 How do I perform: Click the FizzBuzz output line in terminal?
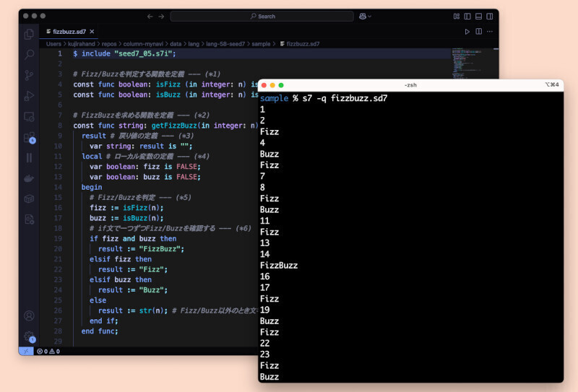(279, 266)
